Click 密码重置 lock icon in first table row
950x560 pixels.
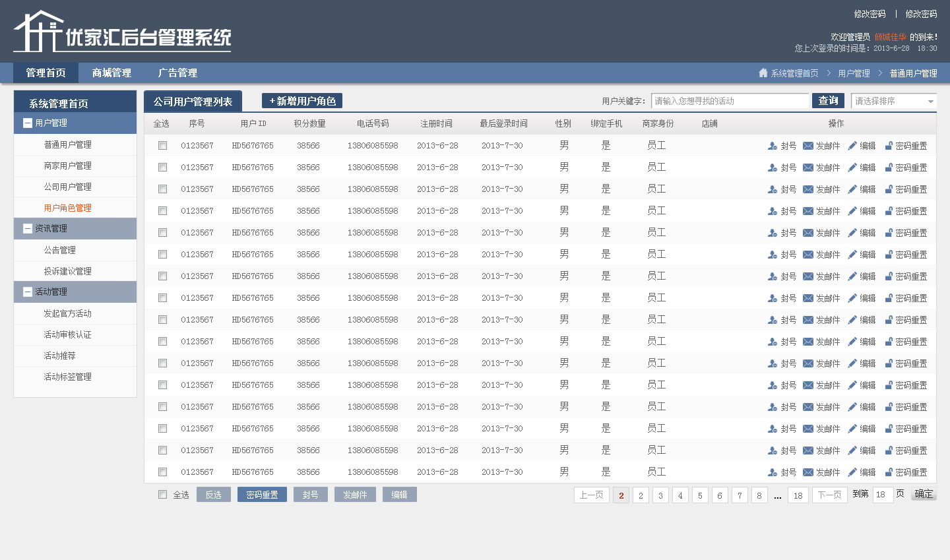(x=889, y=146)
